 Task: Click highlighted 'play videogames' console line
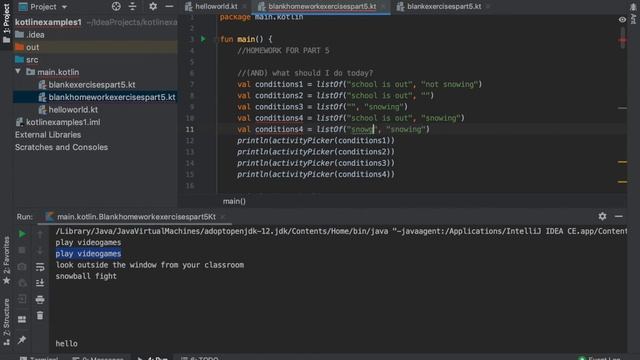88,253
